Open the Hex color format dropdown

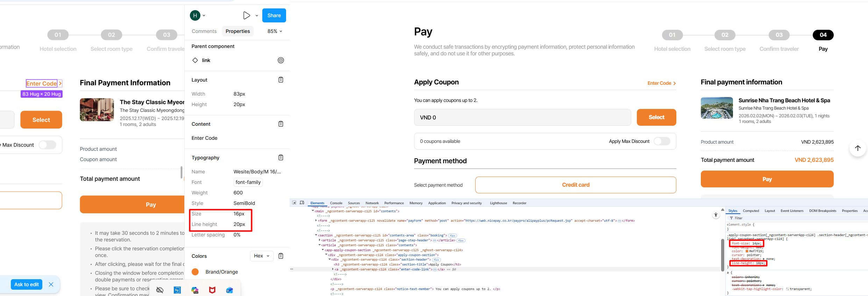pos(262,256)
